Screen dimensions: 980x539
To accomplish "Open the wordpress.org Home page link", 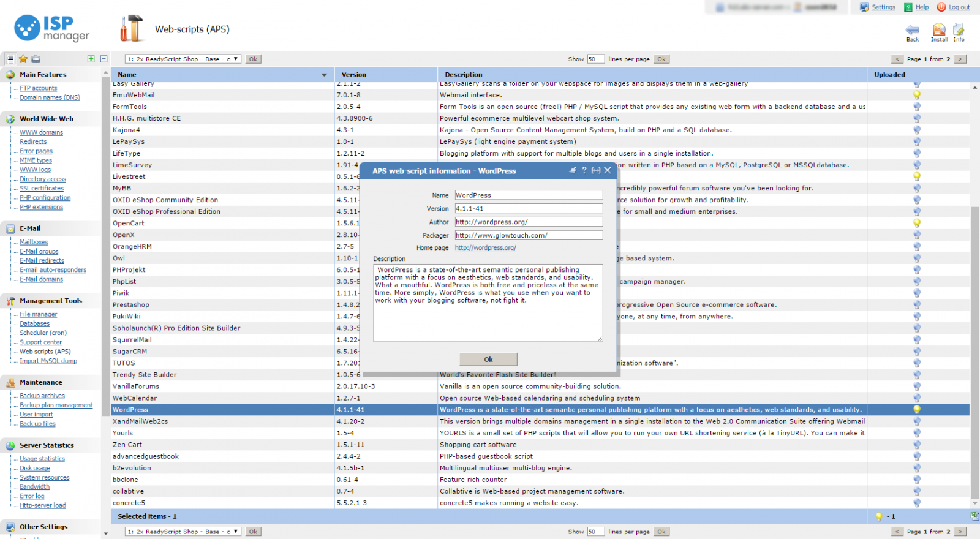I will [x=485, y=248].
